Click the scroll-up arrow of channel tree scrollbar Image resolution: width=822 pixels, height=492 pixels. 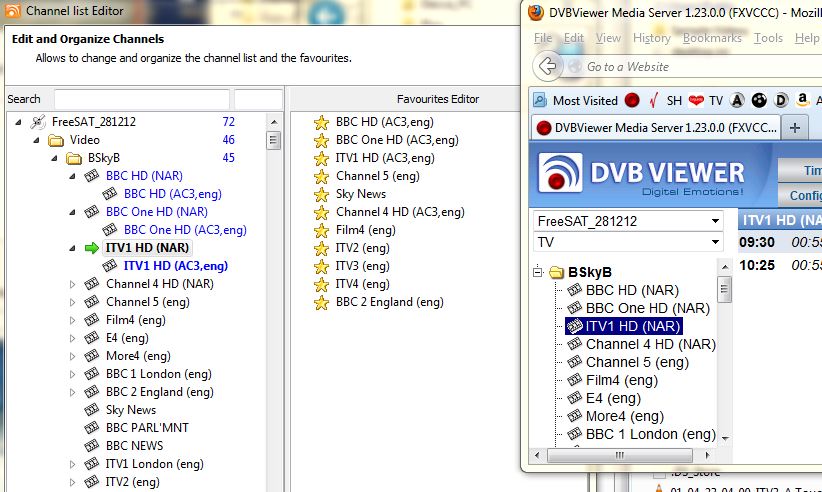point(274,122)
